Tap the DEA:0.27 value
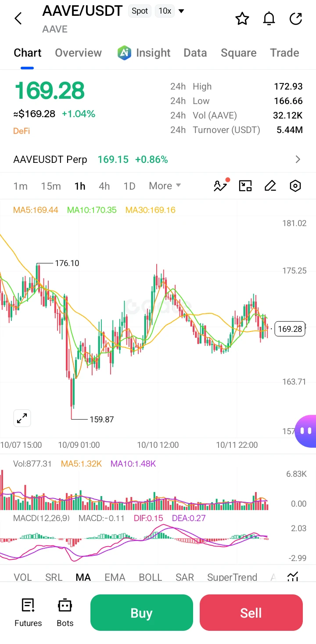This screenshot has width=316, height=644. click(189, 518)
